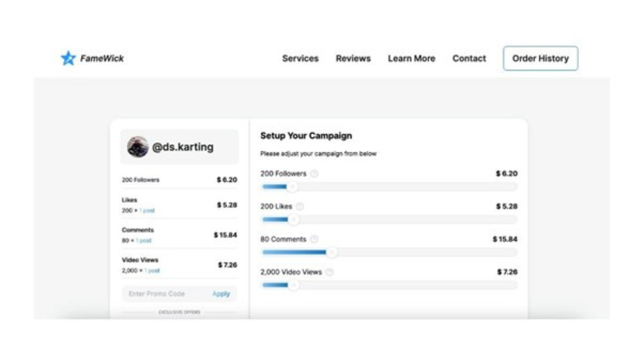Navigate to the Contact page
Screen dimensions: 644x337
469,58
